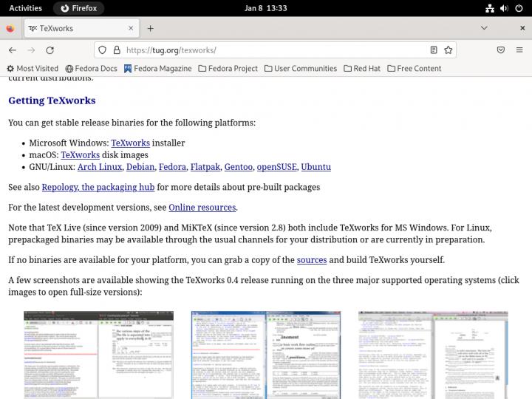Click the site security padlock icon
This screenshot has width=532, height=399.
(x=117, y=50)
